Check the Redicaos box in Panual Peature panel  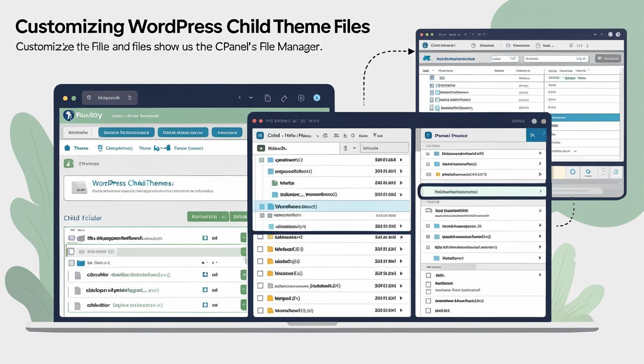click(428, 284)
